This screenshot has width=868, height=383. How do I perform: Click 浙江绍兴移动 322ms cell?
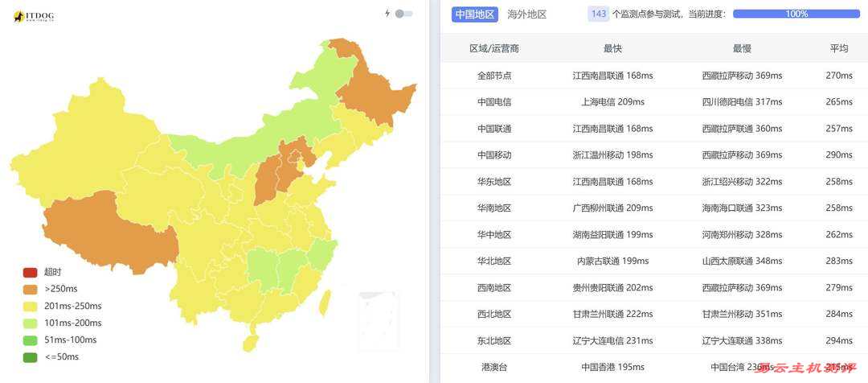(742, 182)
